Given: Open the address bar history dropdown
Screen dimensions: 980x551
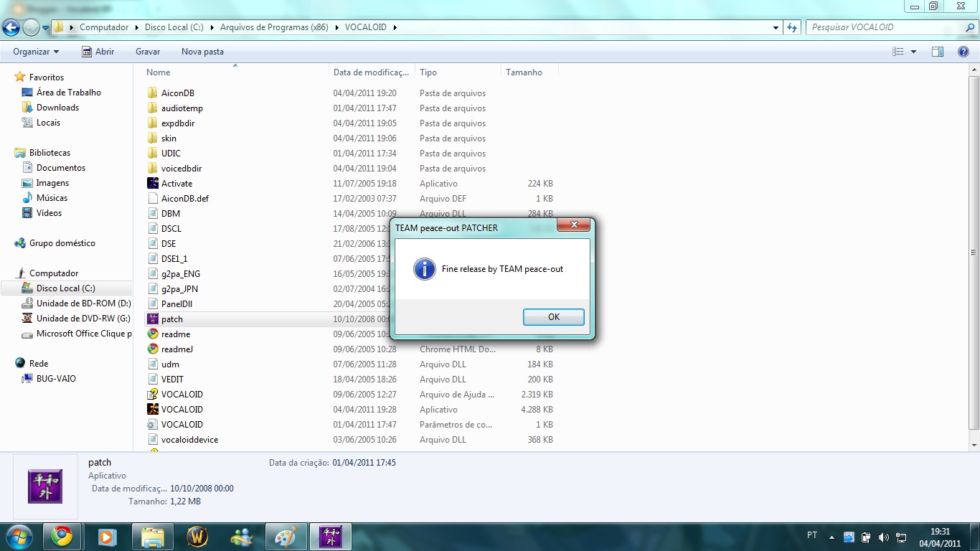Looking at the screenshot, I should (x=776, y=28).
